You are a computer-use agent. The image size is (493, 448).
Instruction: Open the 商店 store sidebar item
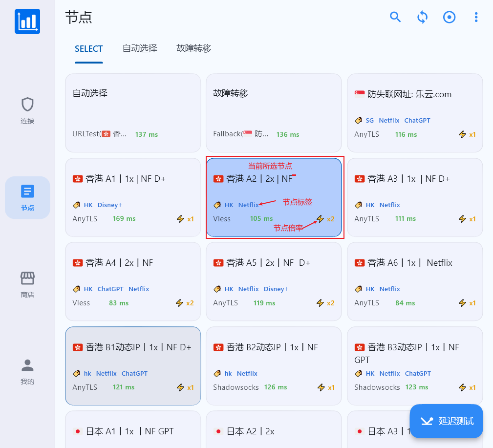(x=27, y=284)
